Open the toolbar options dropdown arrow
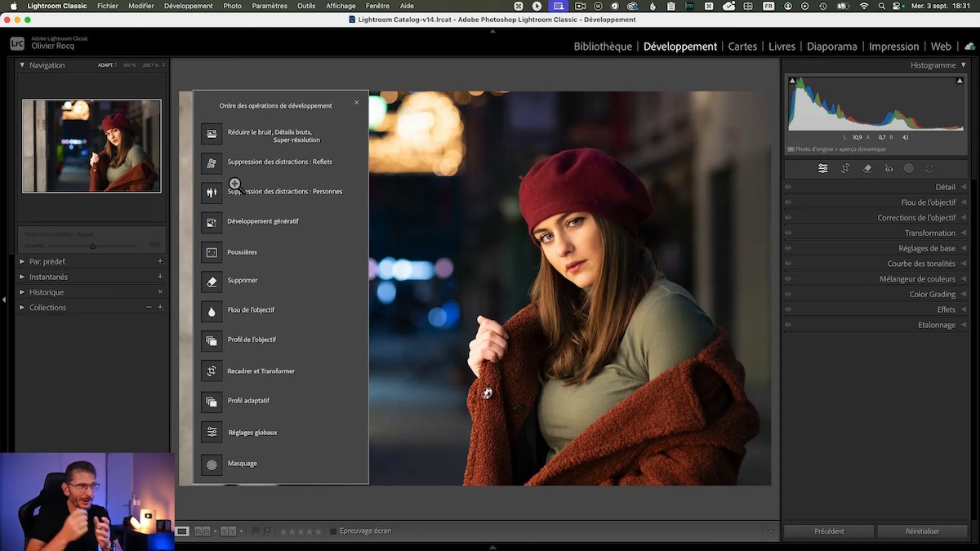Viewport: 980px width, 551px height. tap(770, 531)
